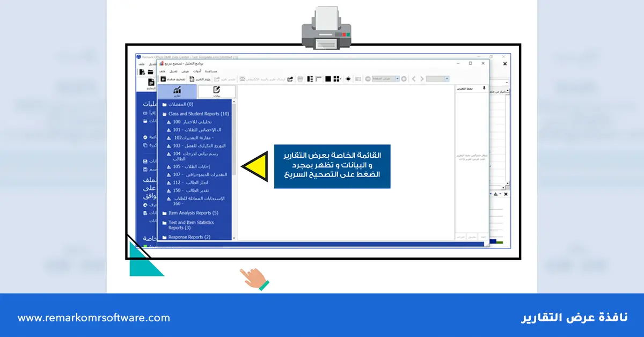Screen dimensions: 644x337
Task: Open the Reports (تقارير) panel tab
Action: (177, 92)
